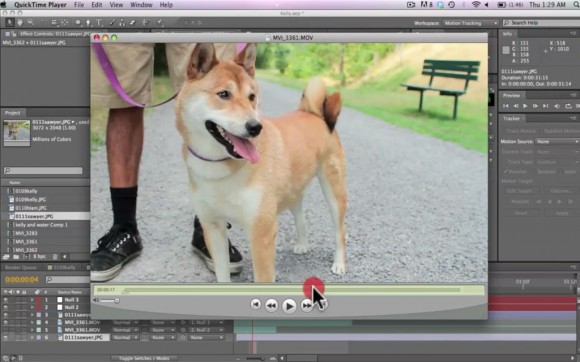Select the Horizontal Type tool

[99, 23]
